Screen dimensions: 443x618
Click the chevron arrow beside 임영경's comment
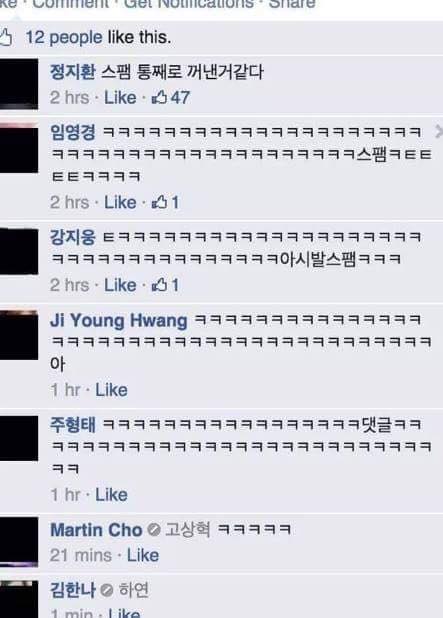point(438,132)
